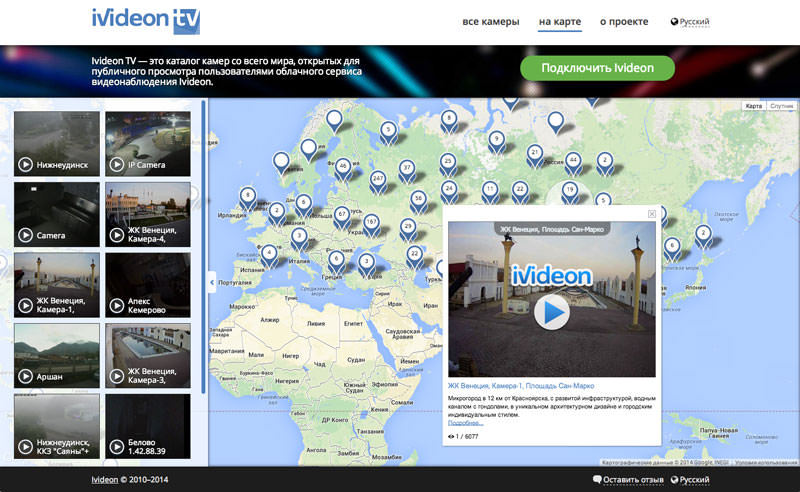
Task: Select the на карте tab
Action: 560,21
